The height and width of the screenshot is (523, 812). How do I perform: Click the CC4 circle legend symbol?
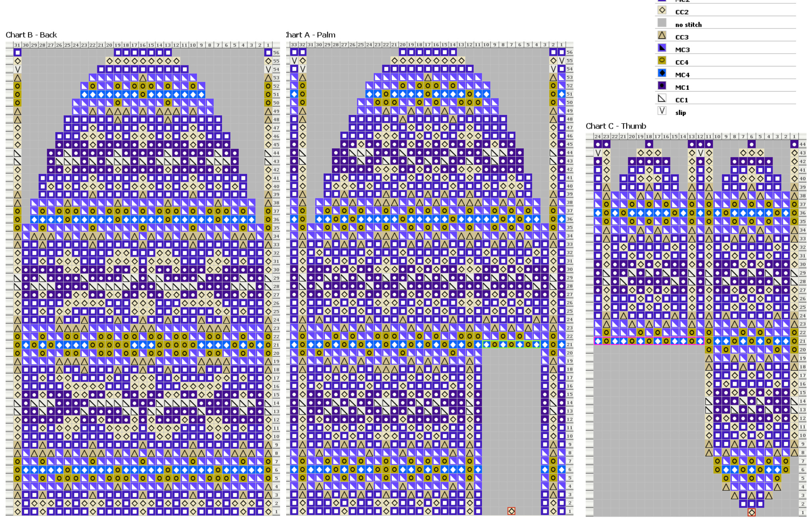pos(662,61)
